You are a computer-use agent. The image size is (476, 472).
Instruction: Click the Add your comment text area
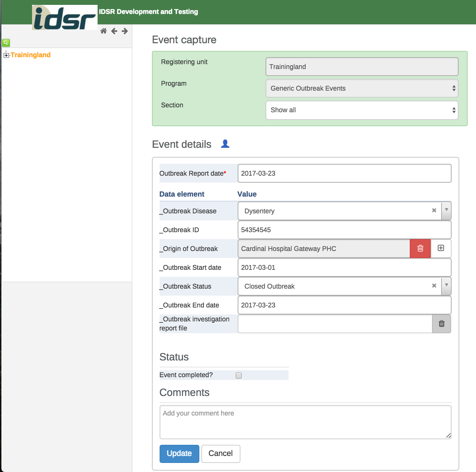coord(305,422)
